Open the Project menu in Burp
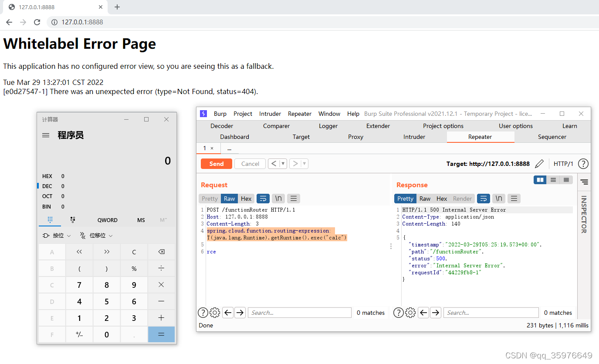Image resolution: width=599 pixels, height=364 pixels. [243, 114]
